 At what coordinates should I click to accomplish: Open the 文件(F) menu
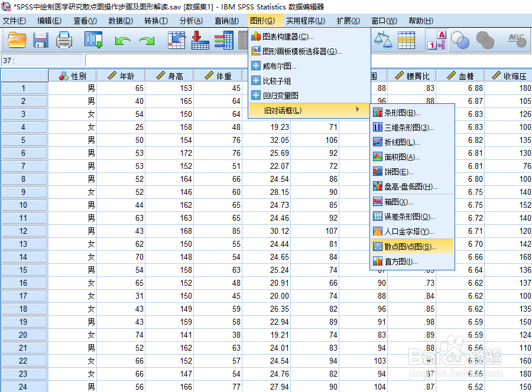coord(15,21)
